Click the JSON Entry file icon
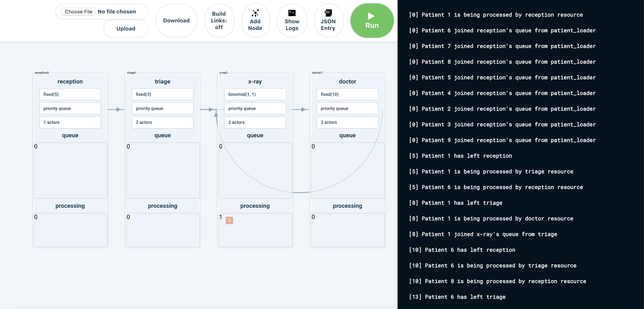Screen dimensions: 644x309 pos(328,13)
